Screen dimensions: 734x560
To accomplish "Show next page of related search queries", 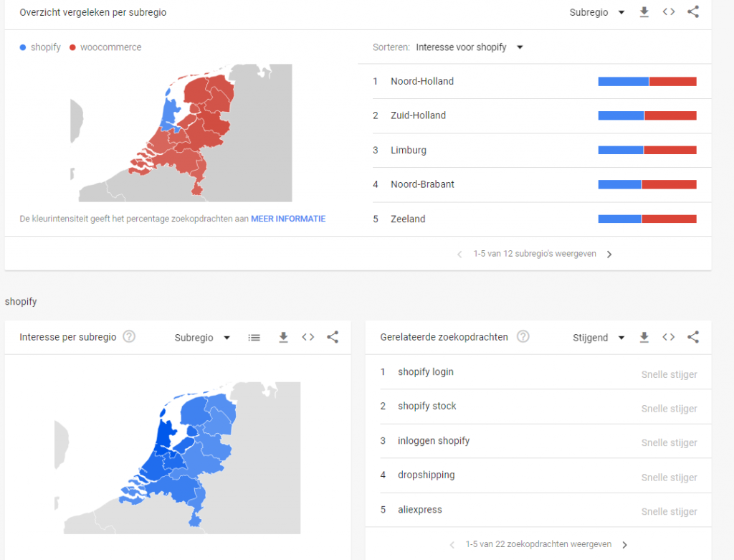I will coord(624,545).
